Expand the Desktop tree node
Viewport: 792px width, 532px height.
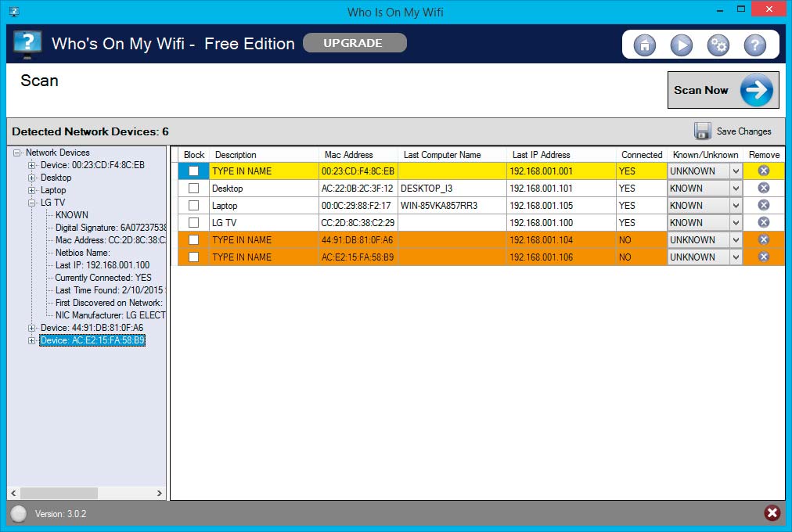[31, 178]
